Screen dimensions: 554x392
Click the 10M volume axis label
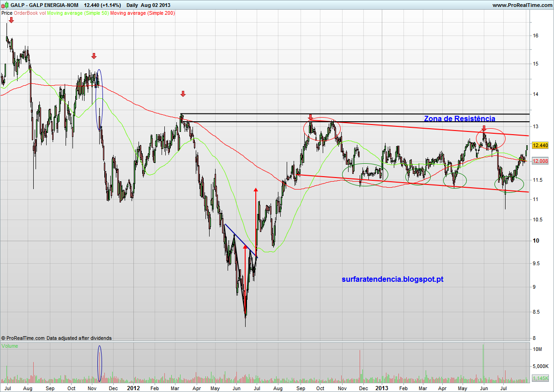(x=537, y=350)
